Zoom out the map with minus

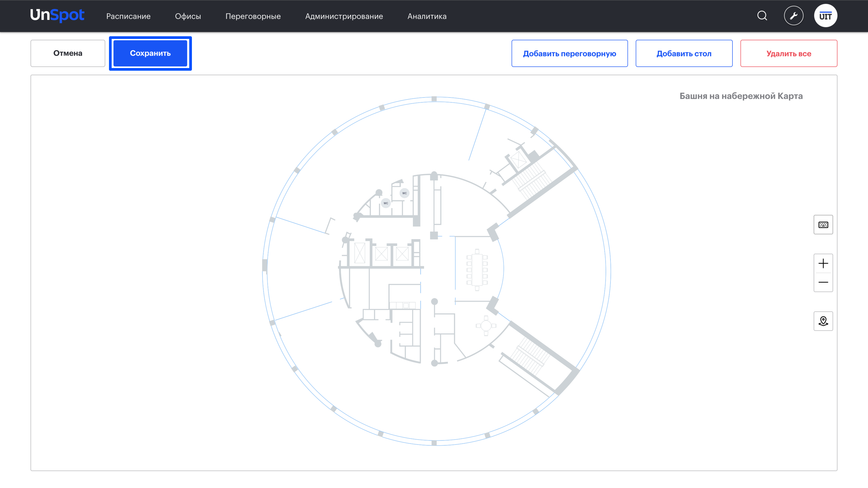pyautogui.click(x=823, y=282)
